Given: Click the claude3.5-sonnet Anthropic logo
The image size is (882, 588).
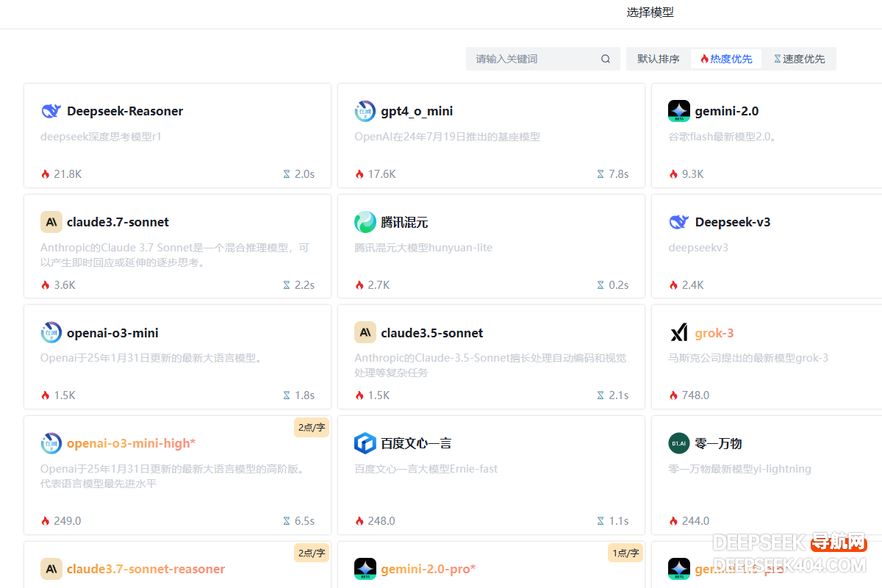Looking at the screenshot, I should [x=365, y=333].
